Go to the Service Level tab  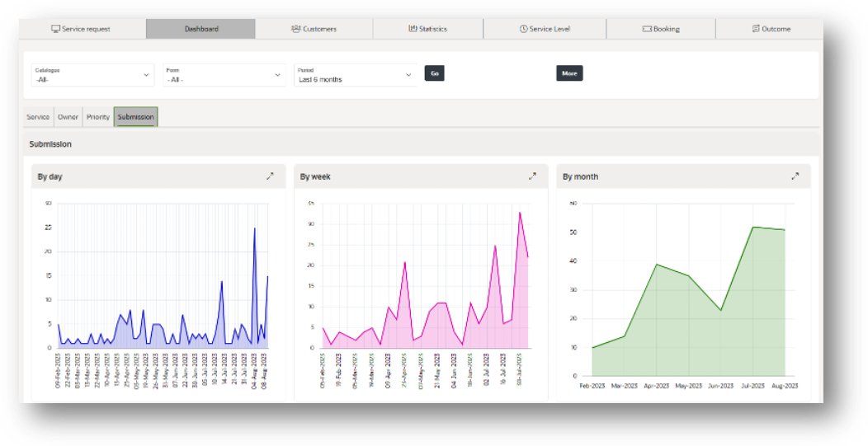545,29
